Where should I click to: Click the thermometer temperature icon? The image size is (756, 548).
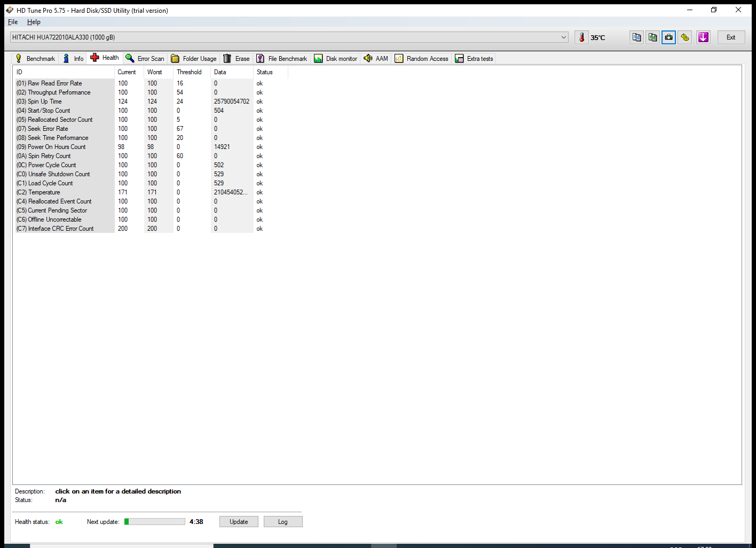pyautogui.click(x=581, y=37)
